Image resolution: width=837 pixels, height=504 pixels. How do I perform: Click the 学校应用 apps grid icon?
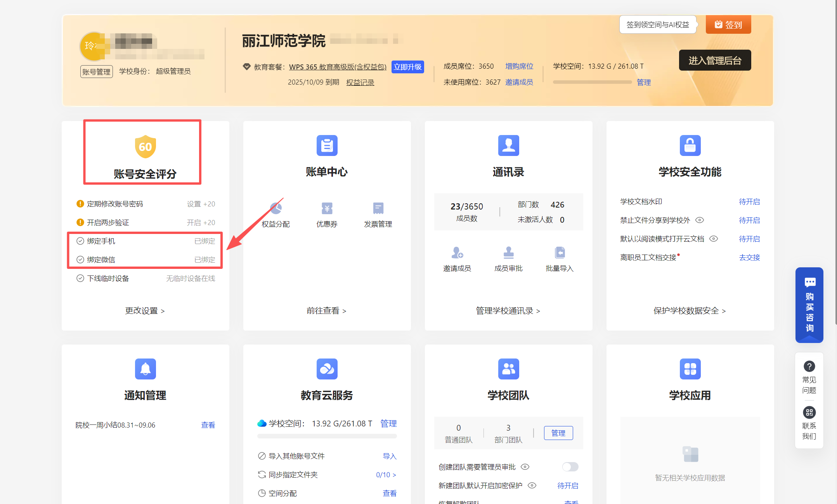point(690,369)
